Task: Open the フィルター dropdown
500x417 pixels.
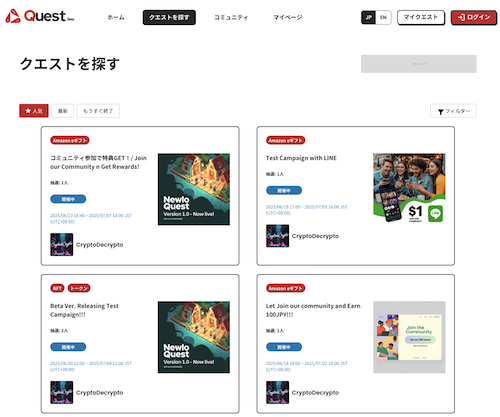Action: pos(453,111)
